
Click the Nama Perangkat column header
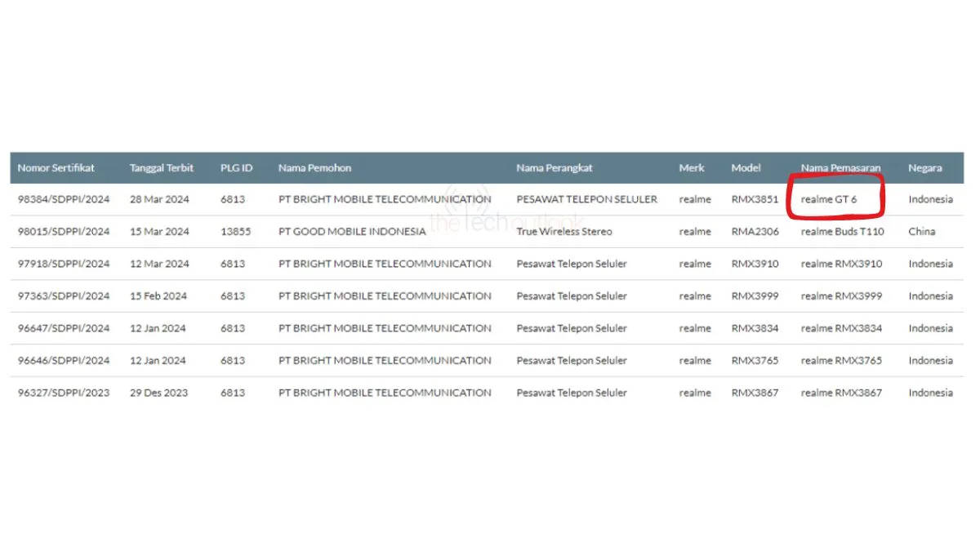click(555, 167)
